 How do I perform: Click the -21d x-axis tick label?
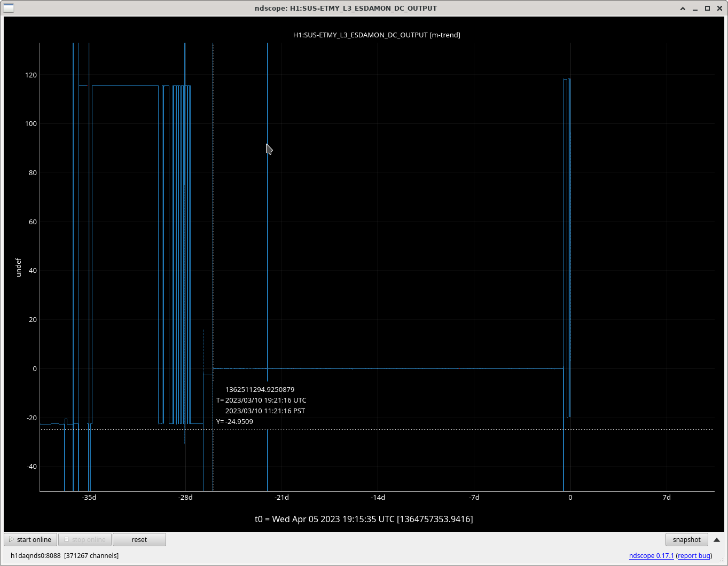pos(281,497)
